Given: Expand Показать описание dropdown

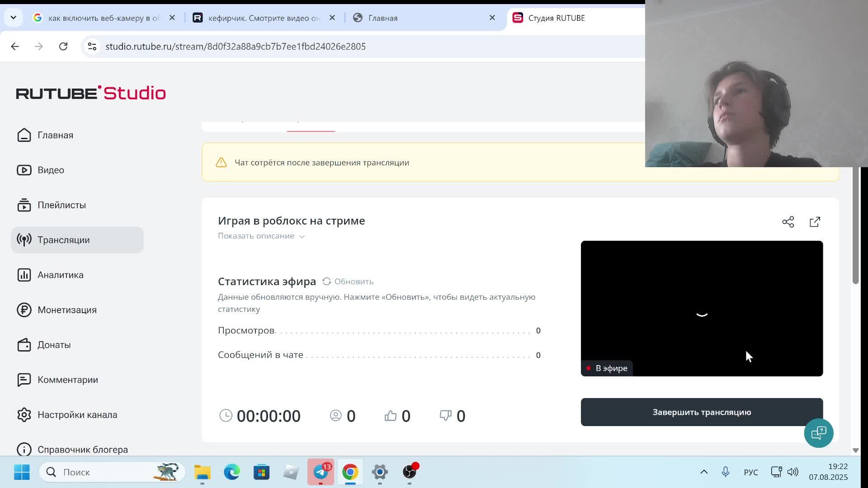Looking at the screenshot, I should (261, 236).
